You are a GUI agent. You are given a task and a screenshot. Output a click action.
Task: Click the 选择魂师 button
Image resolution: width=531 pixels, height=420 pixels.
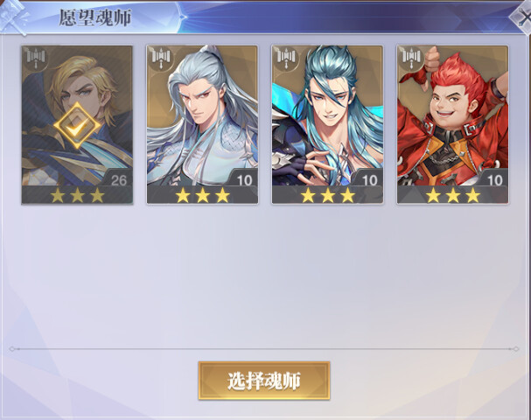click(x=264, y=381)
